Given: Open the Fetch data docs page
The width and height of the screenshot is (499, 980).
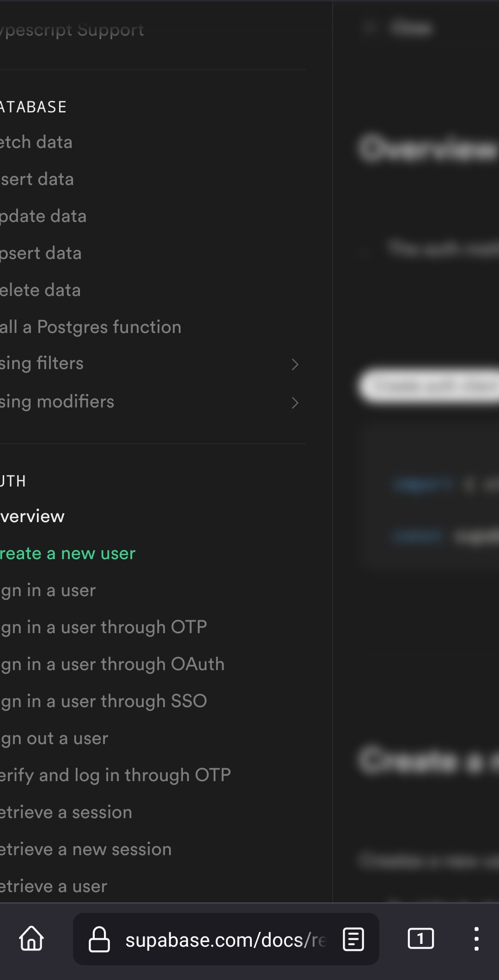Looking at the screenshot, I should click(36, 142).
